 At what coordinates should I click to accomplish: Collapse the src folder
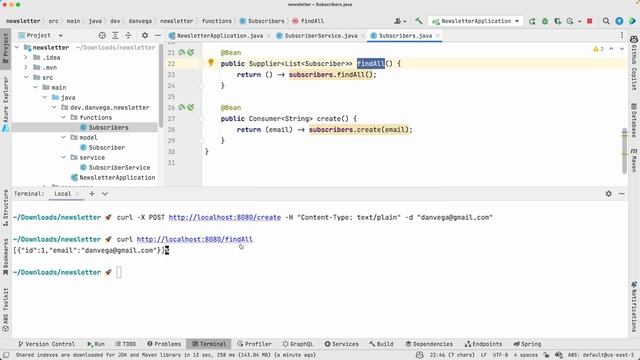point(26,78)
